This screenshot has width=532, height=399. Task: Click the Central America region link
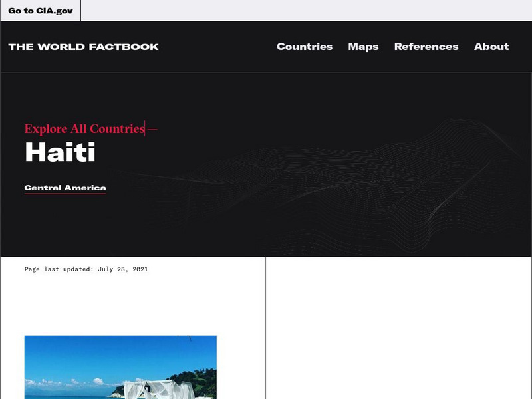[x=65, y=188]
